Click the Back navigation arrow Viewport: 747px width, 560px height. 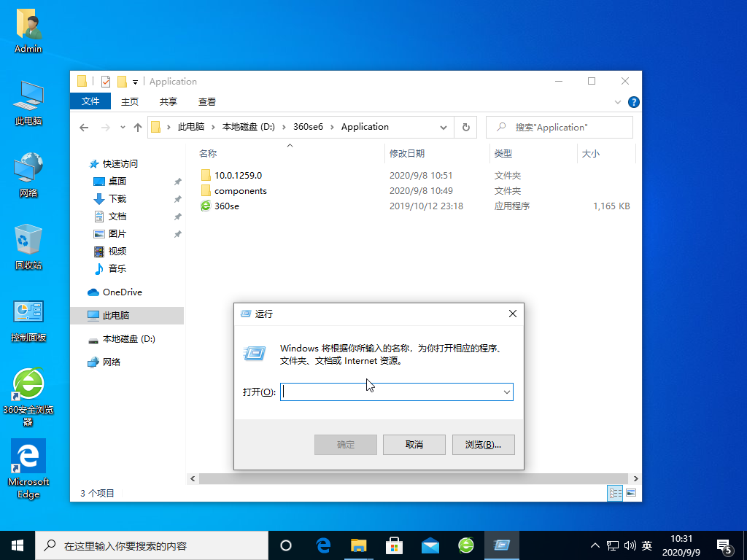(x=84, y=128)
